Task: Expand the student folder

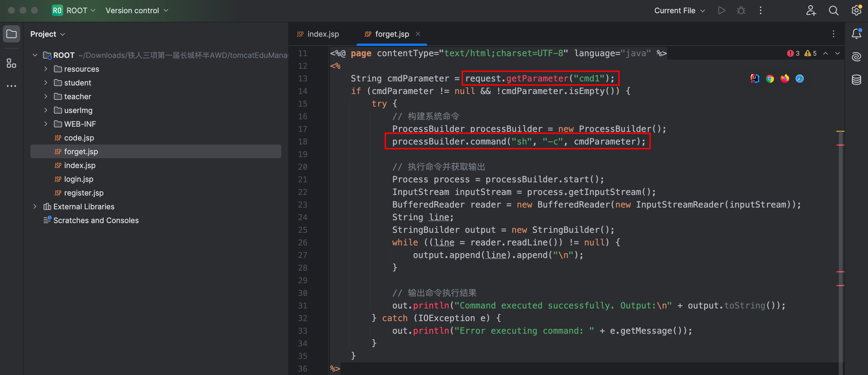Action: coord(45,83)
